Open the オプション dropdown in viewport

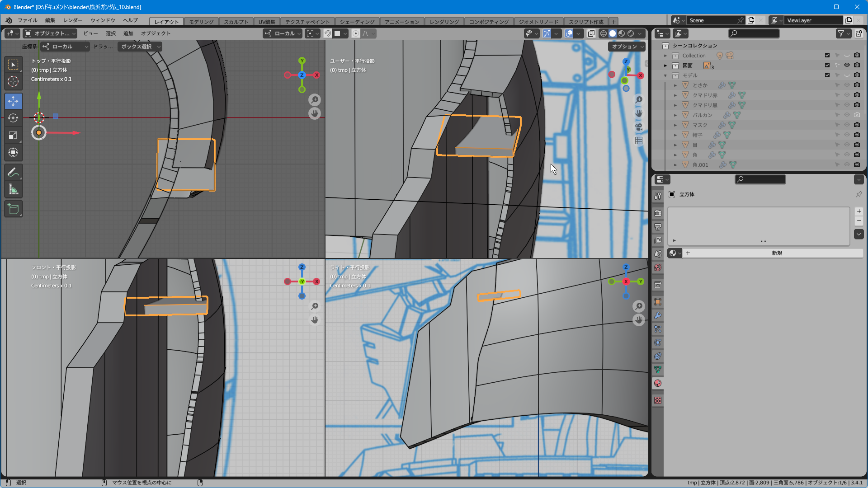pos(627,47)
